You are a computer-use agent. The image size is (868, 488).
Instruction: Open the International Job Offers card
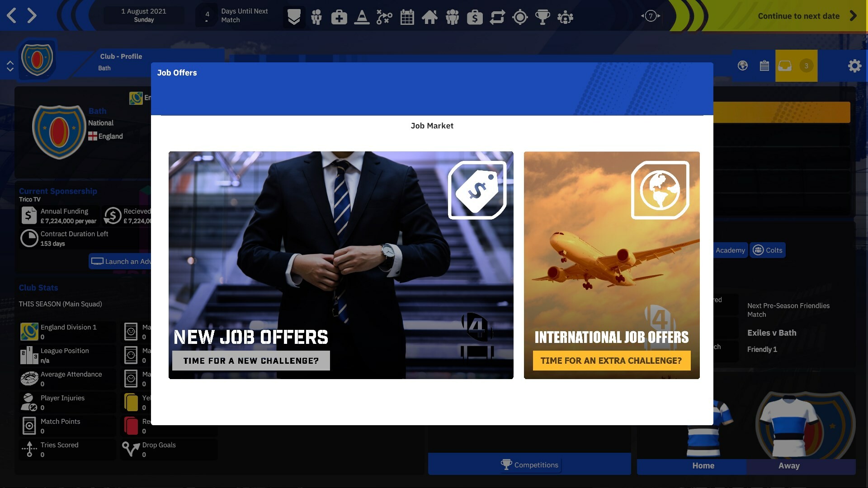(611, 265)
